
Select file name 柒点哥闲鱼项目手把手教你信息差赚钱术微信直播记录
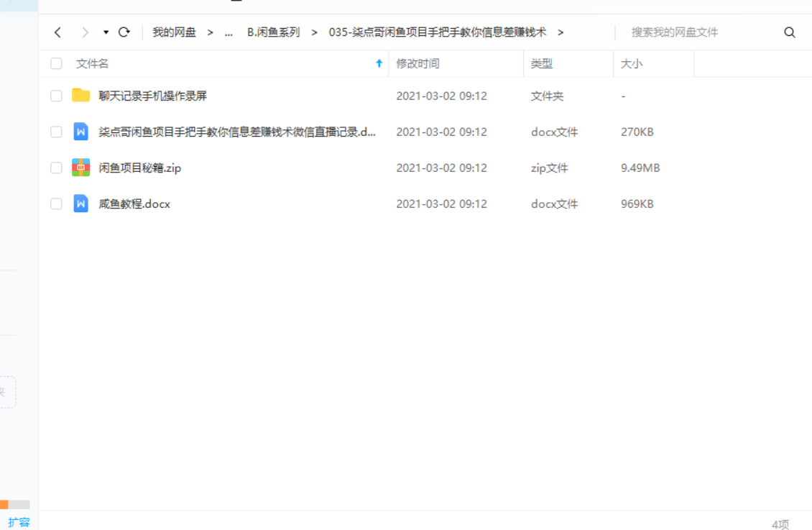point(236,132)
